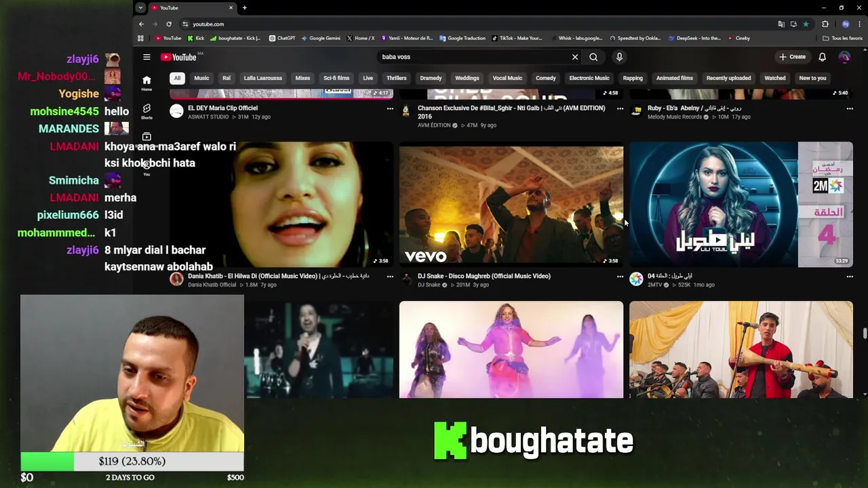Select the Live filter chip
Image resolution: width=868 pixels, height=488 pixels.
[368, 78]
